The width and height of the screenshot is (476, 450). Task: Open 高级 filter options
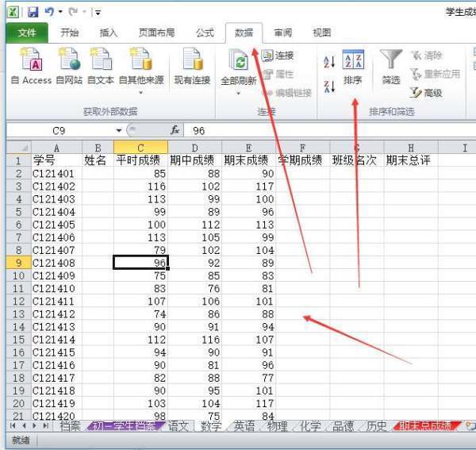coord(426,93)
